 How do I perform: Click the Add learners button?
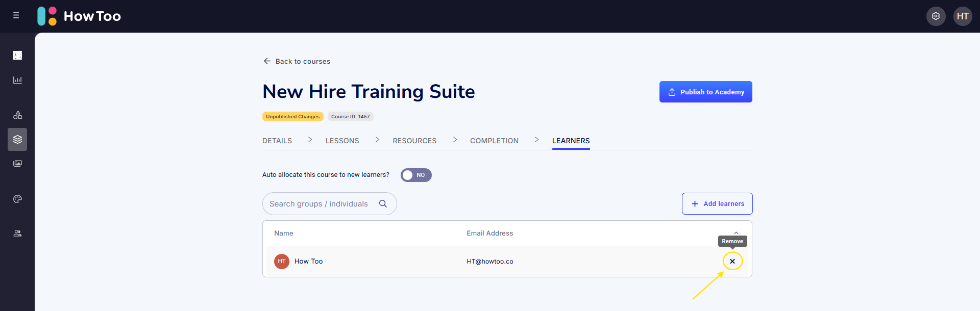[x=717, y=203]
